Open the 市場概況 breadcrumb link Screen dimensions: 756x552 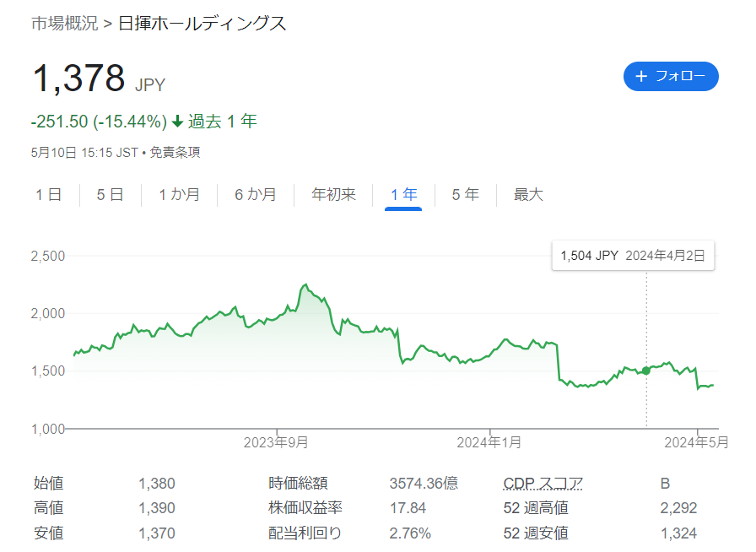pos(65,23)
